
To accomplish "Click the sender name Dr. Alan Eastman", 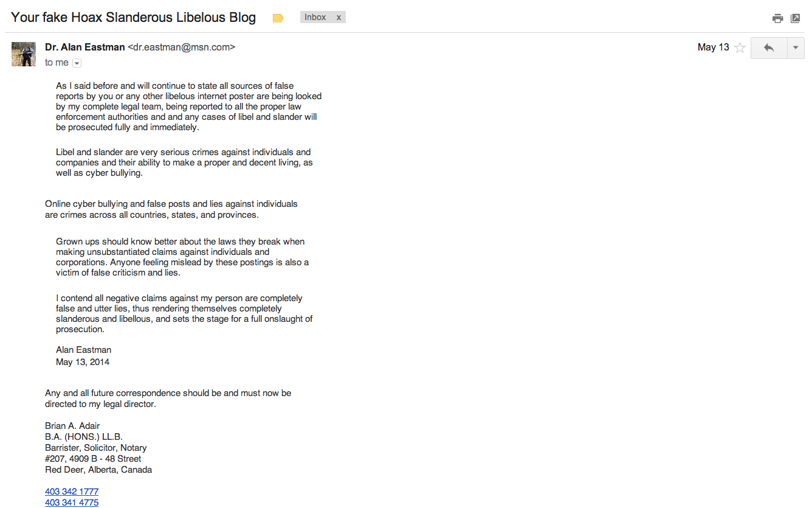I will tap(85, 47).
